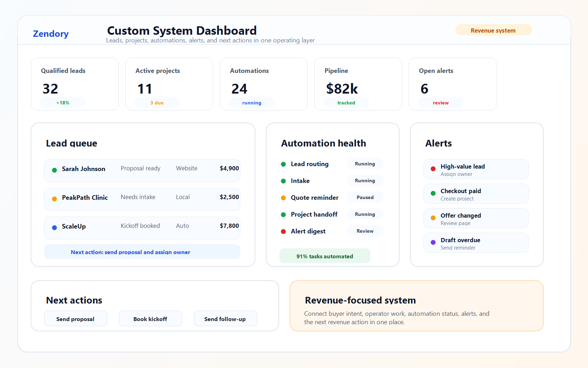588x368 pixels.
Task: Click the Book kickoff button
Action: (x=150, y=319)
